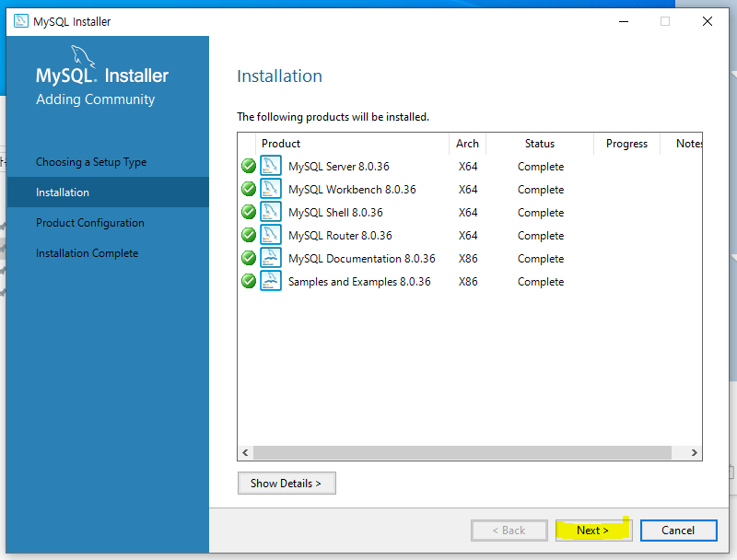Click the MySQL Workbench 8.0.36 product icon
The width and height of the screenshot is (737, 560).
point(271,189)
